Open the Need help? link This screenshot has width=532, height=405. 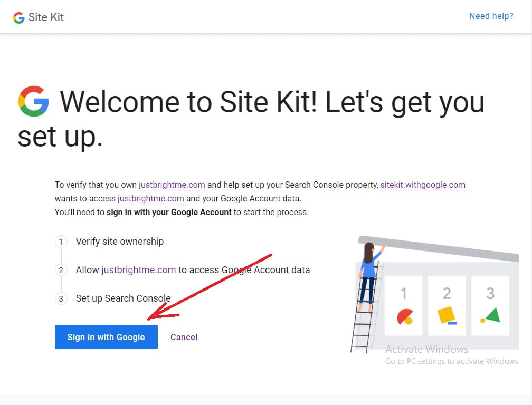491,16
